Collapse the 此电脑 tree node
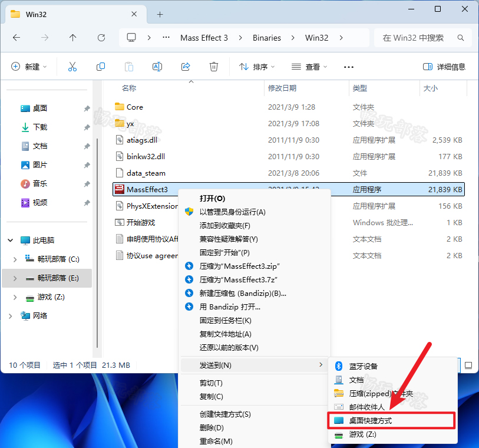The height and width of the screenshot is (448, 479). tap(11, 240)
